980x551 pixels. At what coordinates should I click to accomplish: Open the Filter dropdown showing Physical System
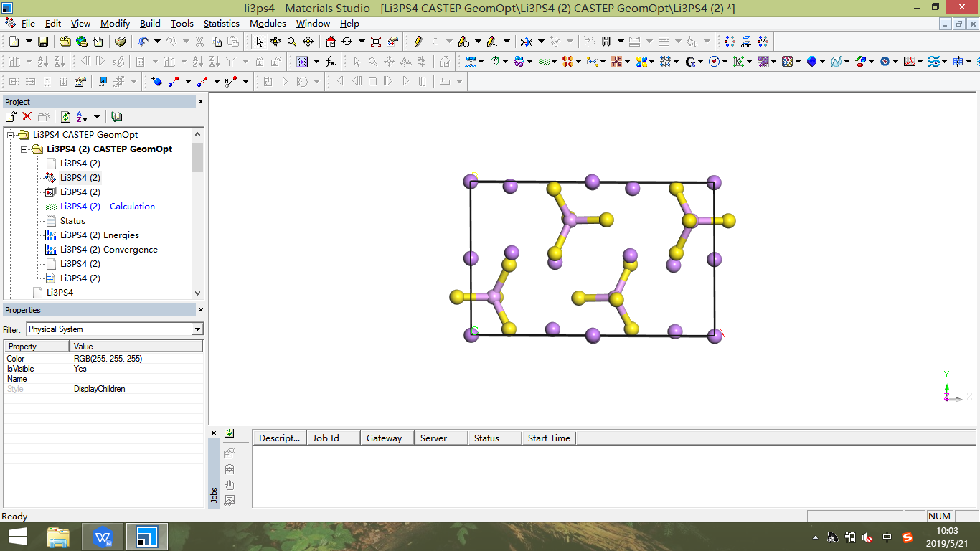[x=197, y=329]
